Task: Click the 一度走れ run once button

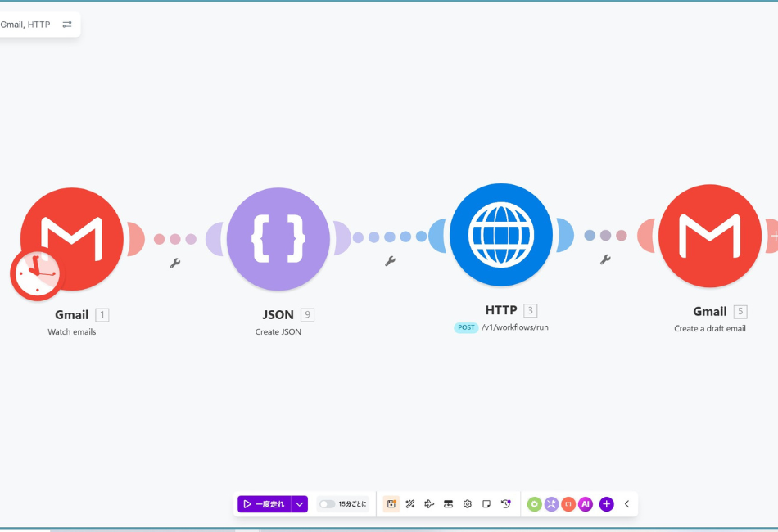Action: [264, 503]
